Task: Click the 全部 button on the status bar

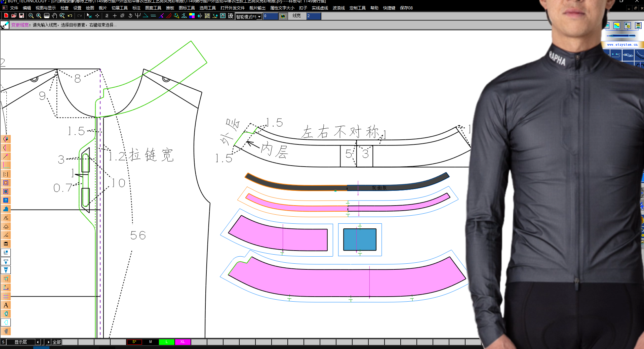Action: [56, 342]
